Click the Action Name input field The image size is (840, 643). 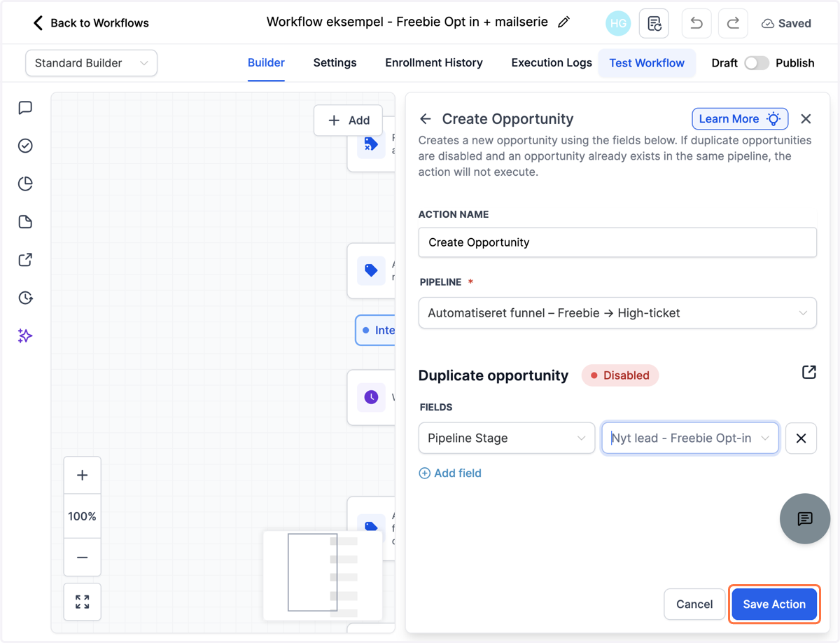(617, 242)
